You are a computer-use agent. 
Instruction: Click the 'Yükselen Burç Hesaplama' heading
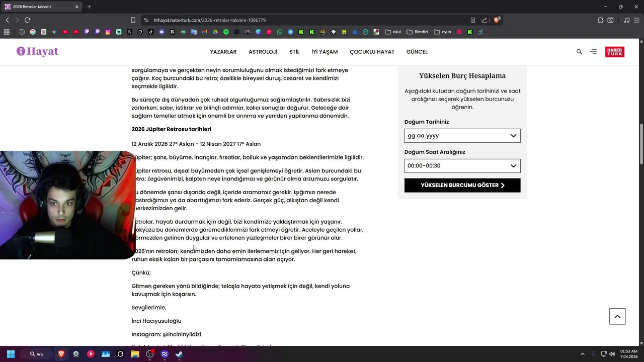462,76
